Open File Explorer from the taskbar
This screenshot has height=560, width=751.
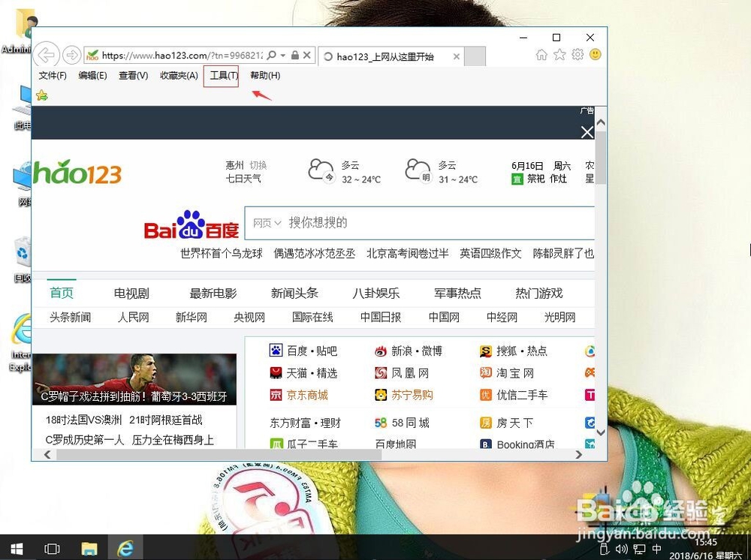coord(89,548)
